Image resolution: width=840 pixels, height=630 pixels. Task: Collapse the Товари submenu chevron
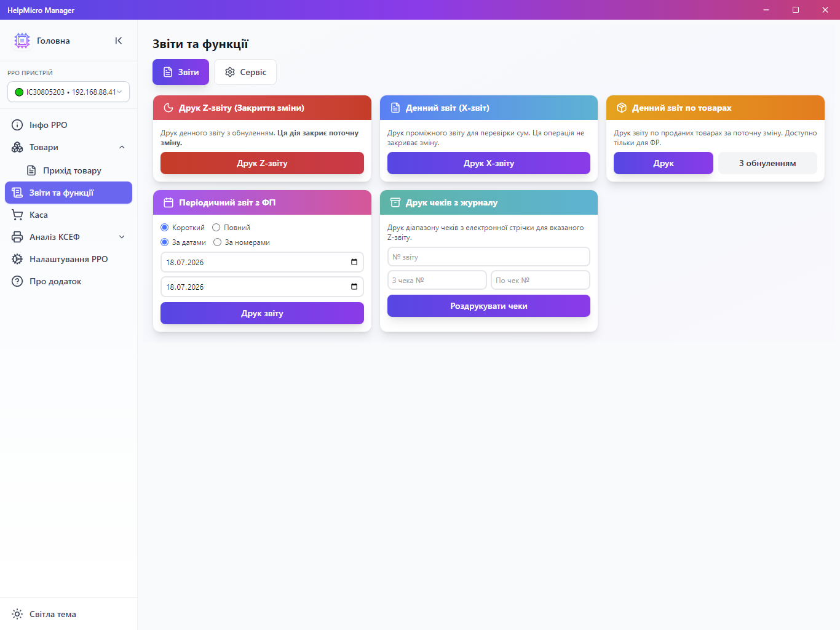(x=122, y=147)
